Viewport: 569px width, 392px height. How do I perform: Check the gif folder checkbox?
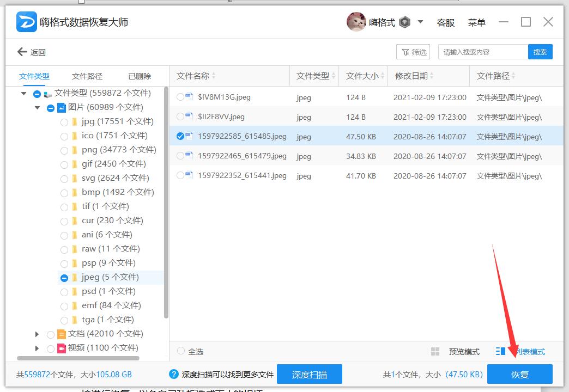(x=64, y=164)
